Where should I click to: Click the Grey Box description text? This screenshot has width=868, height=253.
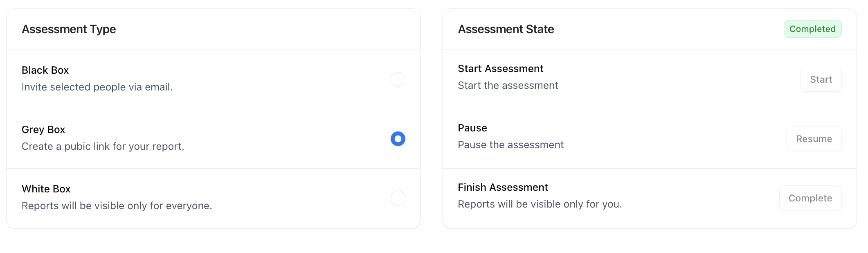point(103,146)
